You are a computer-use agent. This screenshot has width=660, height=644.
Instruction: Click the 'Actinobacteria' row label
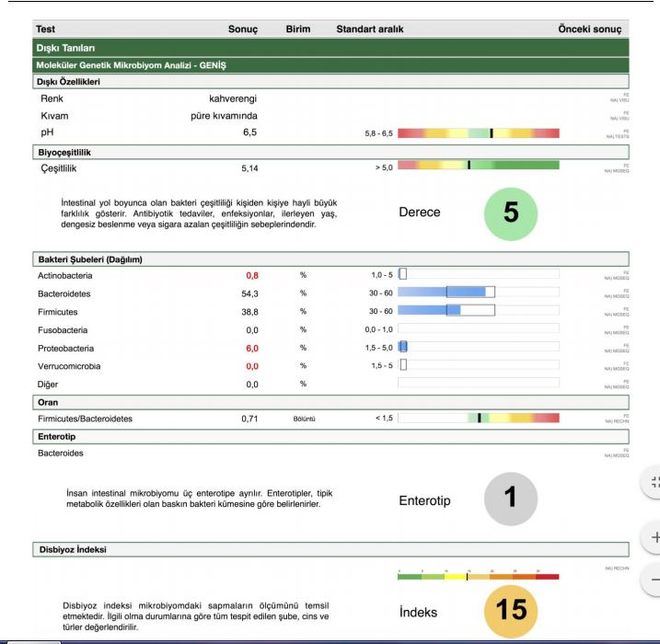pos(64,275)
